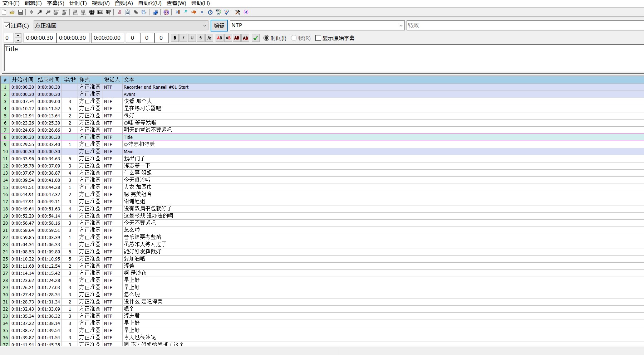Commit the line with the green checkmark
The height and width of the screenshot is (355, 644).
pyautogui.click(x=256, y=38)
